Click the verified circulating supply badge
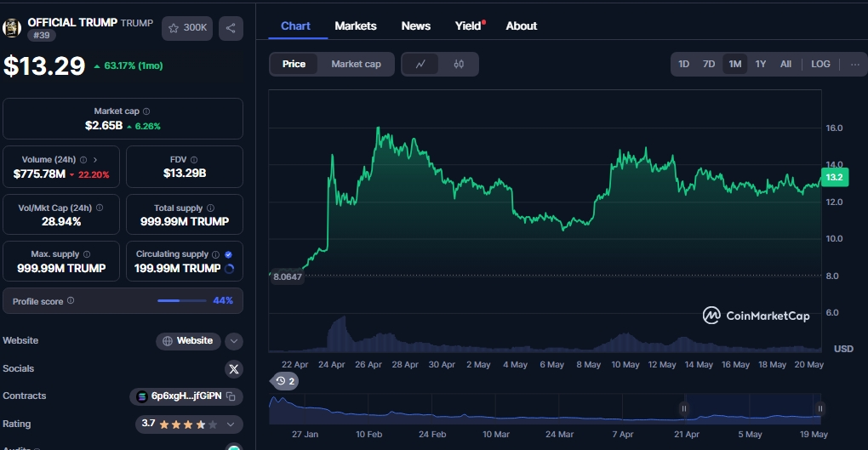868x450 pixels. tap(229, 254)
